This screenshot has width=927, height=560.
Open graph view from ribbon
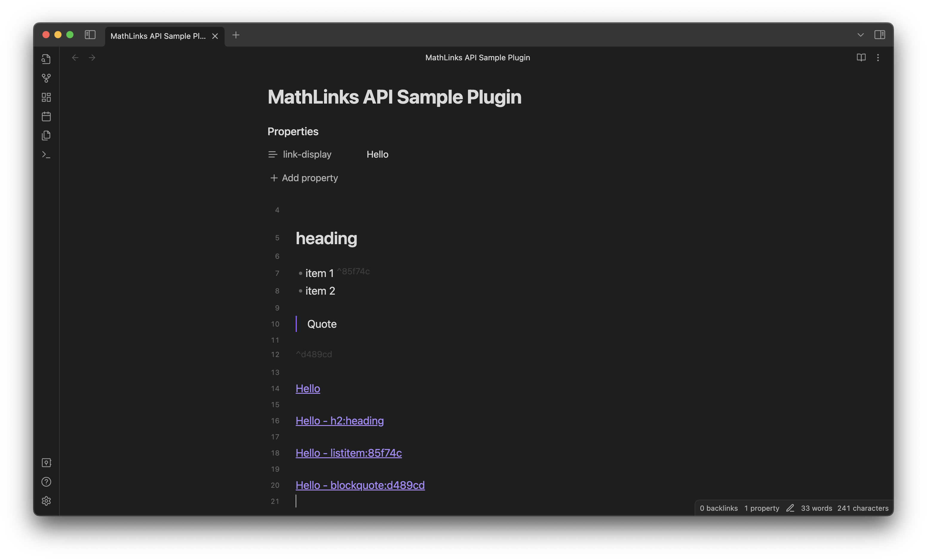[46, 78]
